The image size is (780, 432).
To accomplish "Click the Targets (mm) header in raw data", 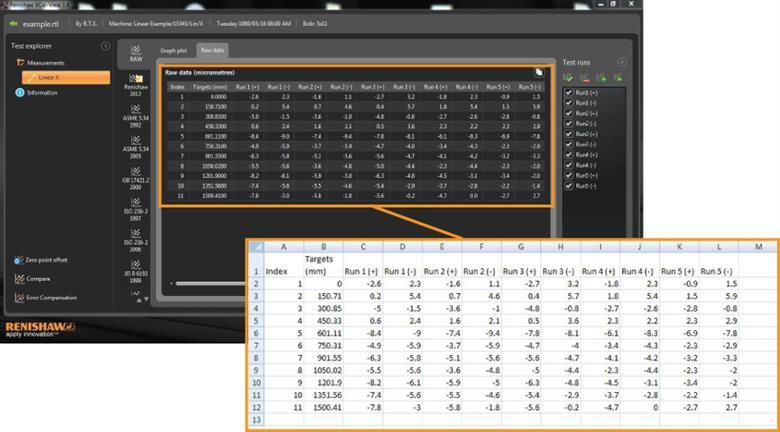I will 210,87.
